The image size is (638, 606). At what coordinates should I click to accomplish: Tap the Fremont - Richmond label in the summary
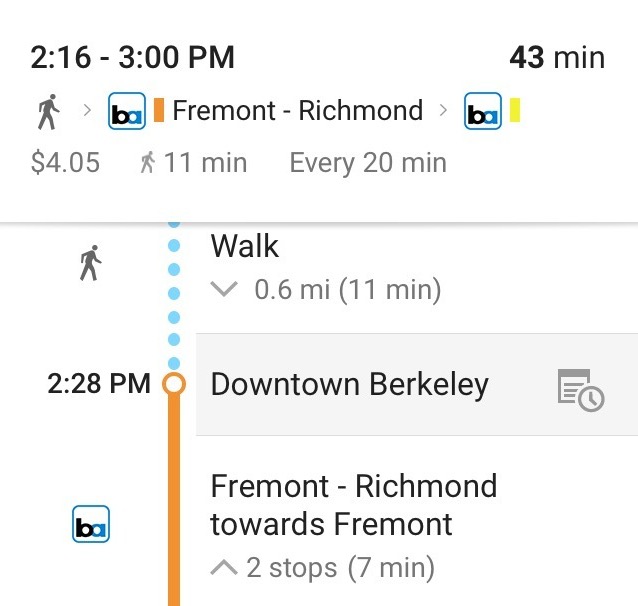(x=298, y=111)
